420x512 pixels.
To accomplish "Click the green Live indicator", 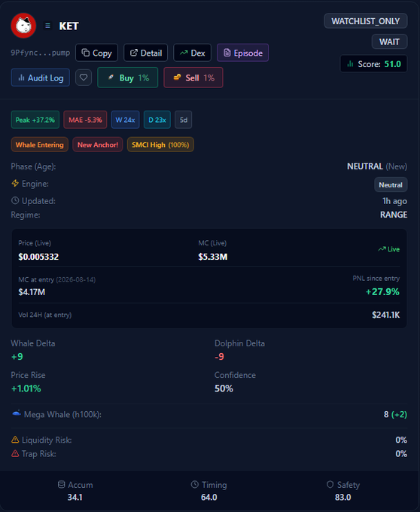I will tap(388, 249).
